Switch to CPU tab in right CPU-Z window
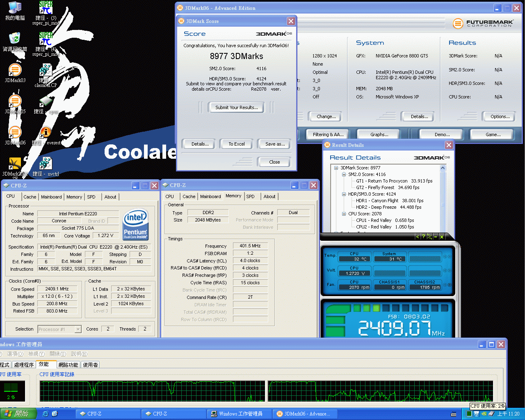The width and height of the screenshot is (525, 420). tap(169, 196)
